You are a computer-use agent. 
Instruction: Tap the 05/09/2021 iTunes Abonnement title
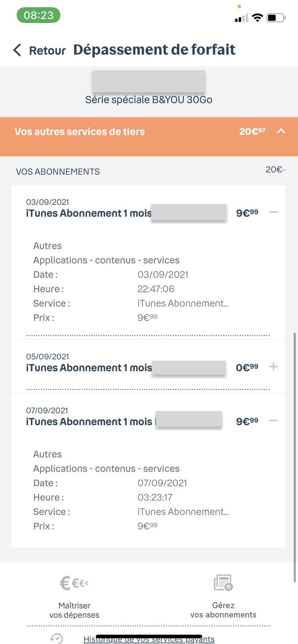point(89,368)
